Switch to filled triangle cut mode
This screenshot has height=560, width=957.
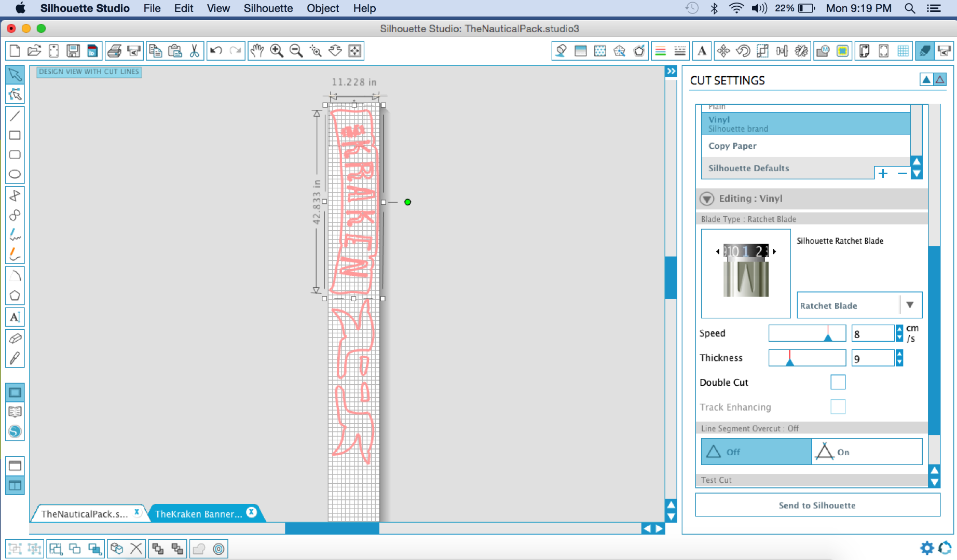click(926, 80)
